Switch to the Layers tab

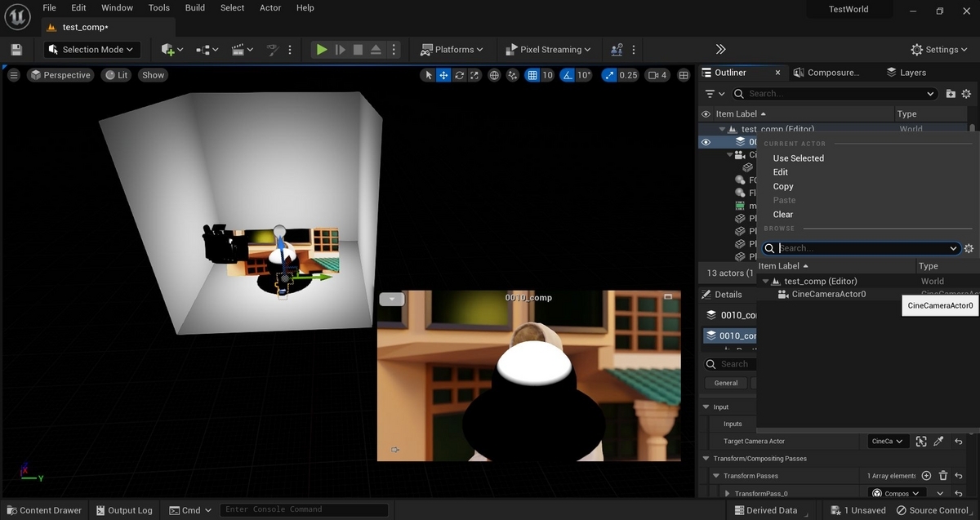(x=906, y=73)
